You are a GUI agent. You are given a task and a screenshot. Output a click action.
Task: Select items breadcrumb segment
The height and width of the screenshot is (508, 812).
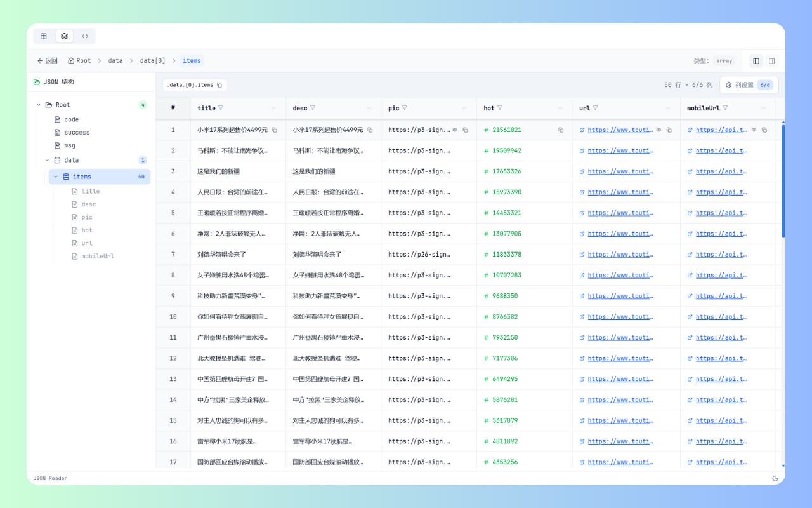[x=192, y=61]
